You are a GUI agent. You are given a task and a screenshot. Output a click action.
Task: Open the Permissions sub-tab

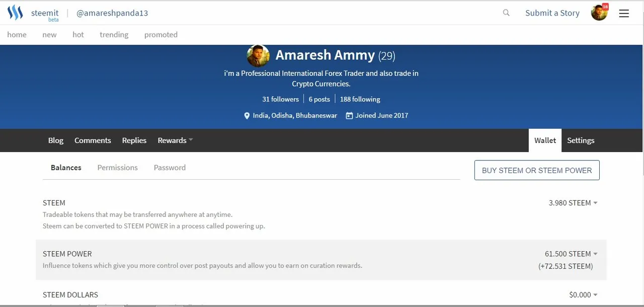117,168
